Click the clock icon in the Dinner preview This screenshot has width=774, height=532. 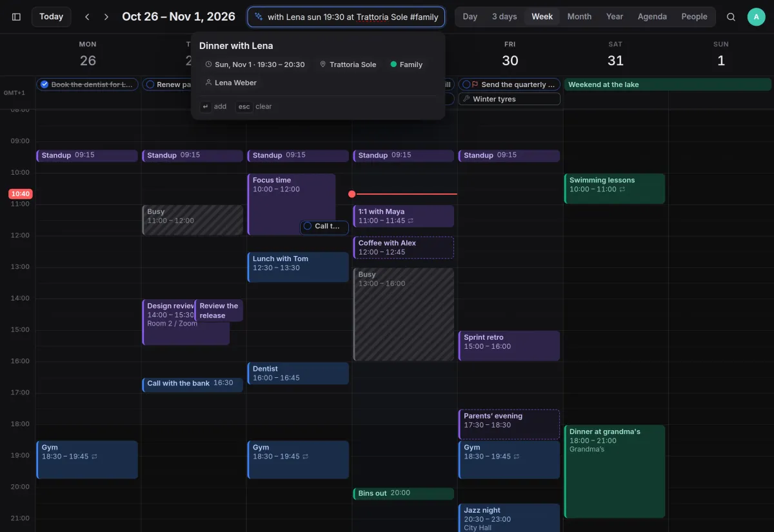click(x=208, y=64)
